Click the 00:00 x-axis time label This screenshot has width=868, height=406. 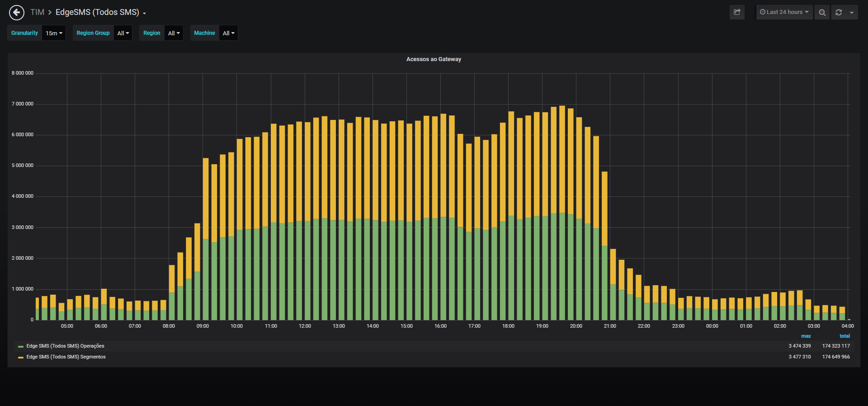712,326
